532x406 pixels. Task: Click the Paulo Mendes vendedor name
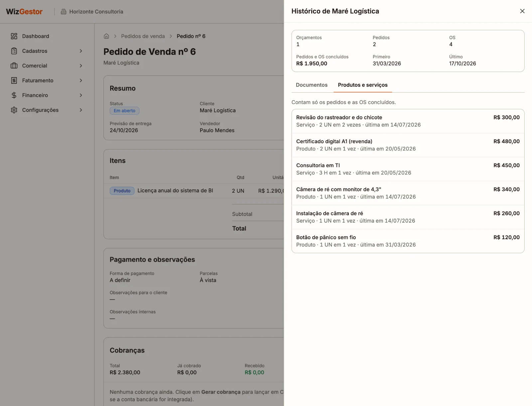[217, 131]
